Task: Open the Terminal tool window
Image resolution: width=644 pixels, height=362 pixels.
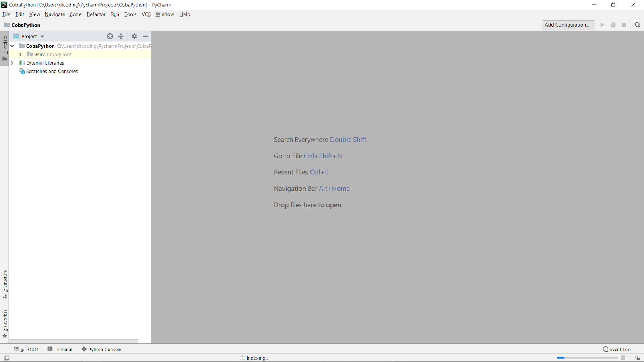Action: (60, 349)
